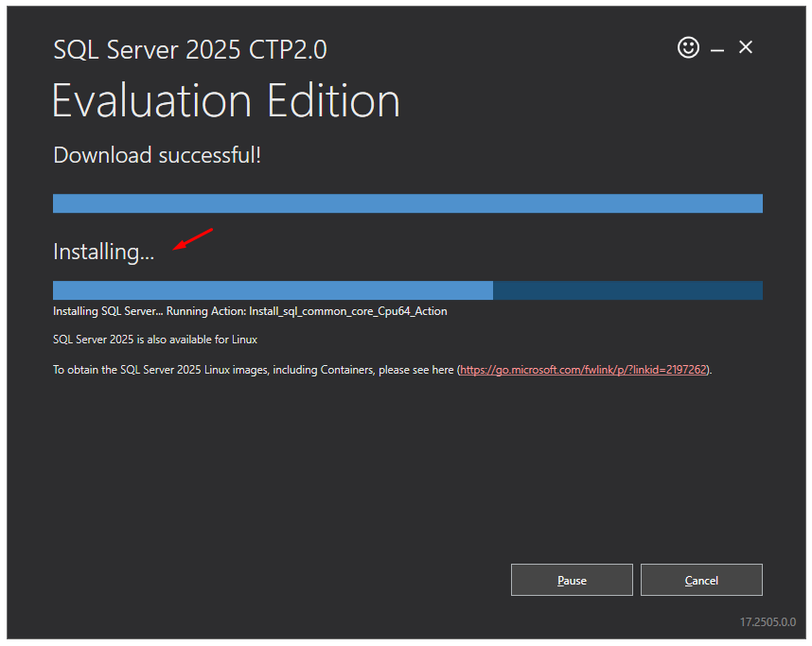Click the red arrow annotation
The width and height of the screenshot is (812, 646).
click(x=191, y=239)
